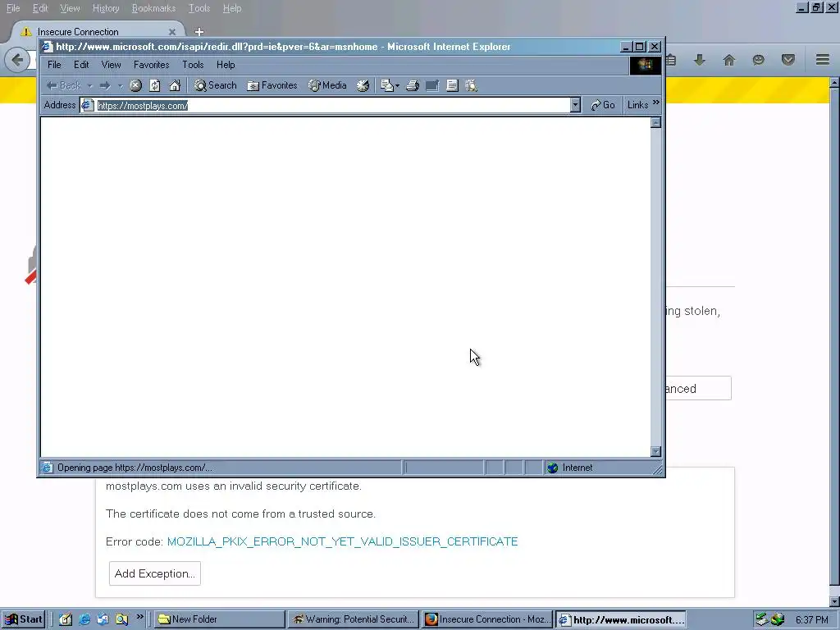The height and width of the screenshot is (630, 840).
Task: Click the IE Forward arrow button
Action: point(105,85)
